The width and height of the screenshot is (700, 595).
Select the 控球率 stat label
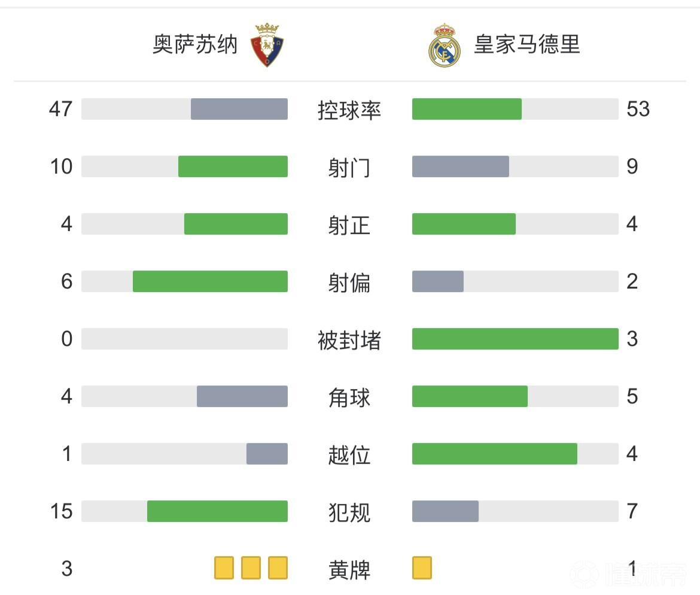(x=349, y=110)
